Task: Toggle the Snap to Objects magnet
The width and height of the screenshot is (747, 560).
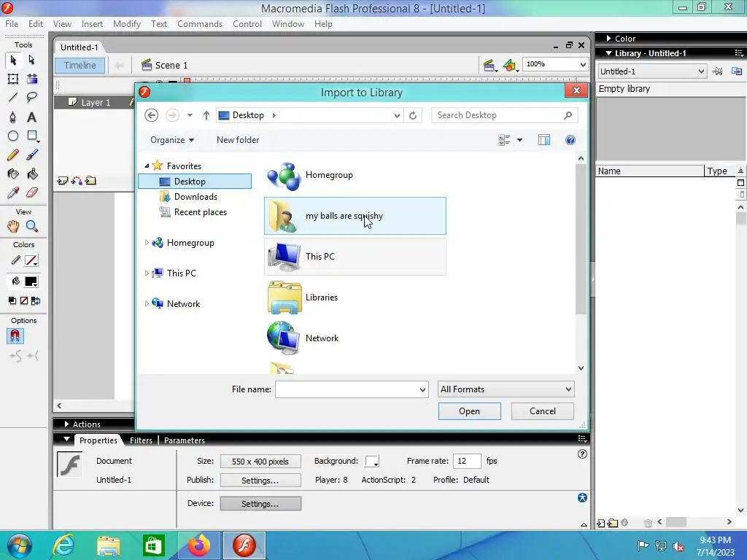Action: pyautogui.click(x=15, y=336)
